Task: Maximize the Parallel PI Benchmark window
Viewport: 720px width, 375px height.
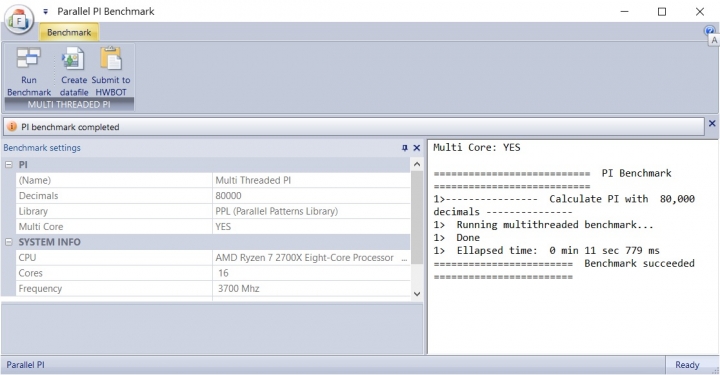Action: point(662,11)
